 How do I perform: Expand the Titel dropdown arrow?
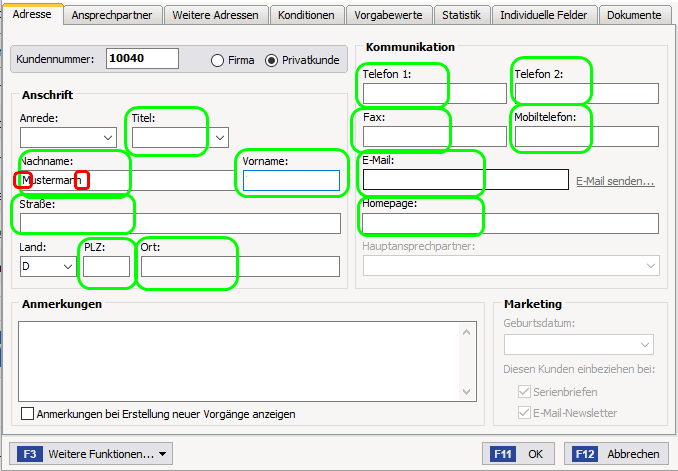point(220,138)
